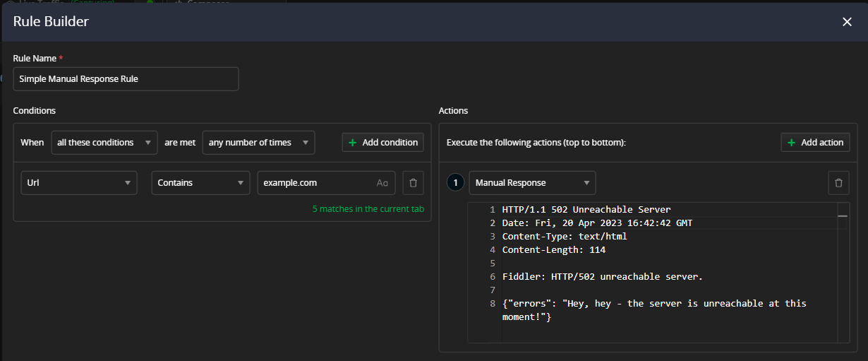Toggle case sensitivity in the value field

click(x=382, y=183)
